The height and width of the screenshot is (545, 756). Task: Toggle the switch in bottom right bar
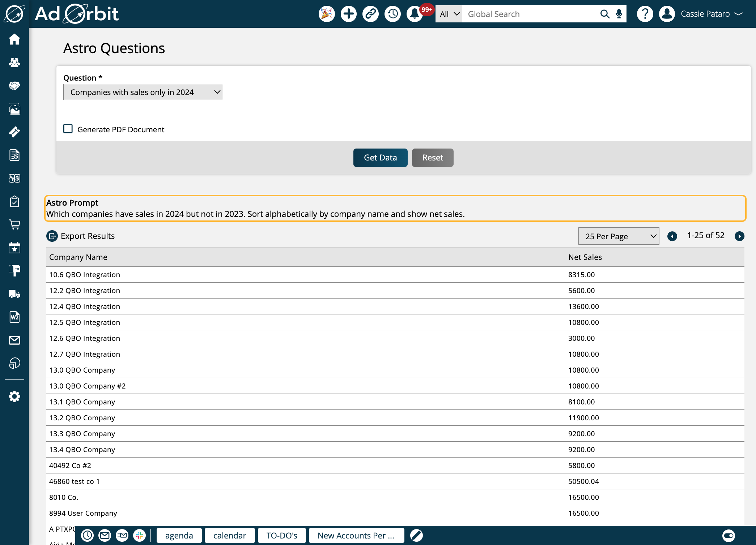[729, 535]
